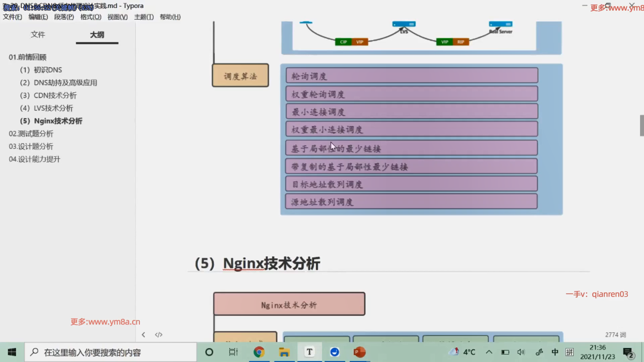Open the notification center icon
The height and width of the screenshot is (362, 644).
tap(628, 353)
